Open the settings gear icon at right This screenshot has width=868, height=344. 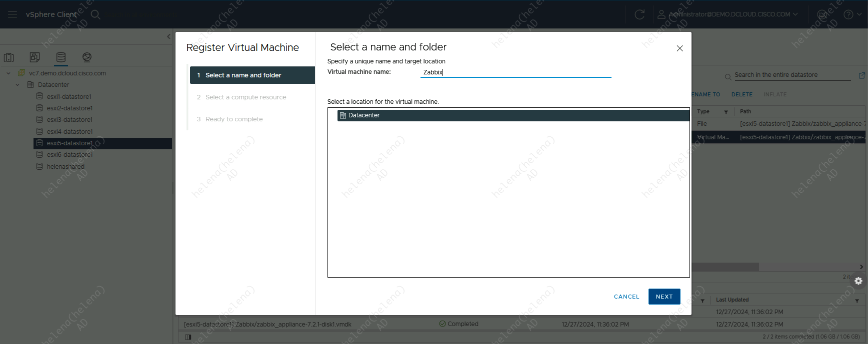858,281
